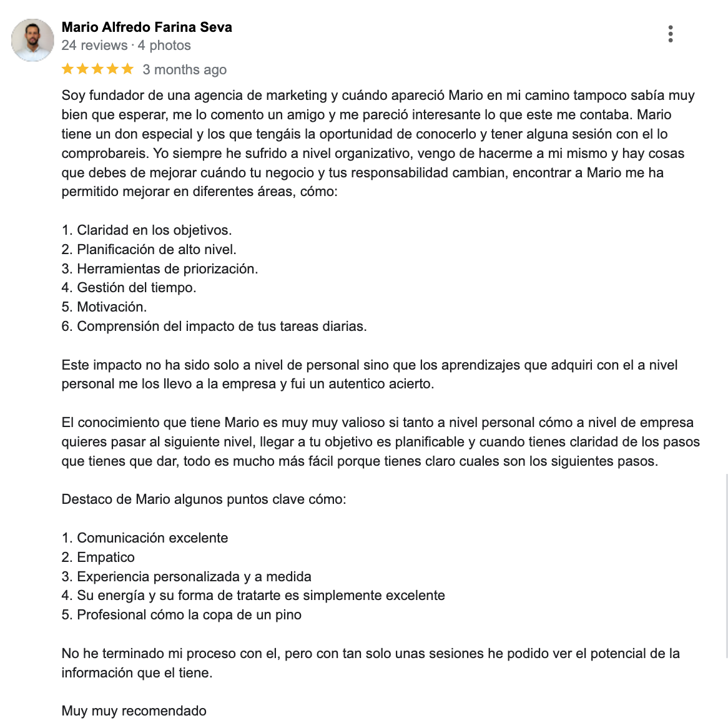Click the fifth star of the rating
The image size is (728, 723).
click(x=127, y=69)
